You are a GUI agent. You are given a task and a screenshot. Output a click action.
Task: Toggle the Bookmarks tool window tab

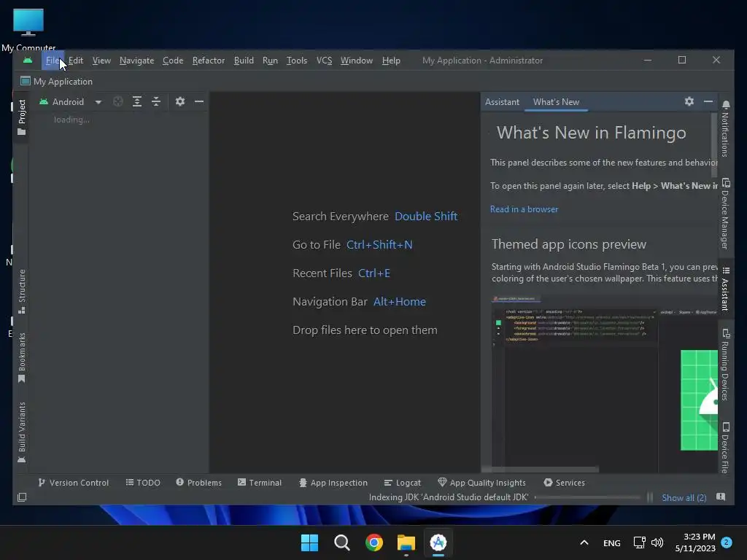pyautogui.click(x=21, y=357)
